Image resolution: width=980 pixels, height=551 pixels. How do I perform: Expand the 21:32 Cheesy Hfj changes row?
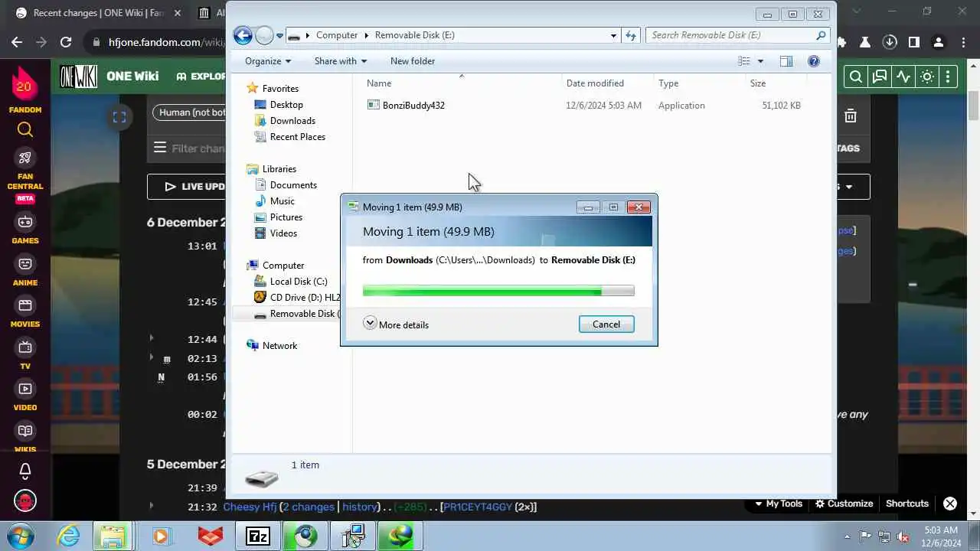tap(151, 506)
